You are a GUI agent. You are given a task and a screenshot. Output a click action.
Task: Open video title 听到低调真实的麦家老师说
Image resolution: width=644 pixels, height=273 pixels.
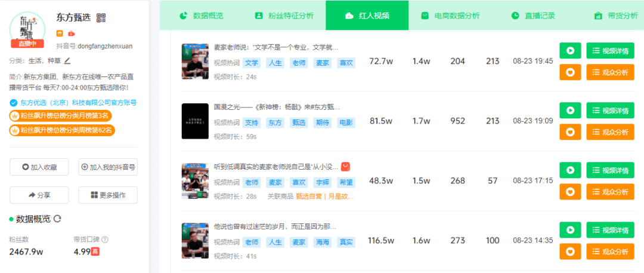point(276,167)
